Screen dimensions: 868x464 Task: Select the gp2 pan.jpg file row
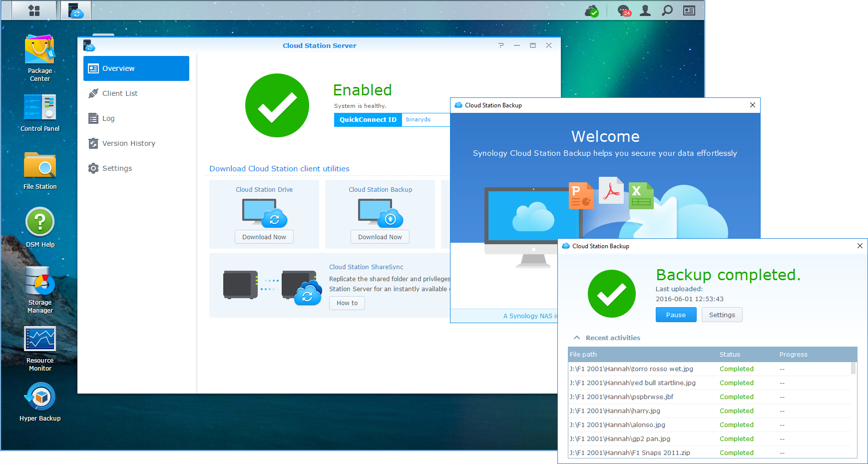(x=710, y=439)
